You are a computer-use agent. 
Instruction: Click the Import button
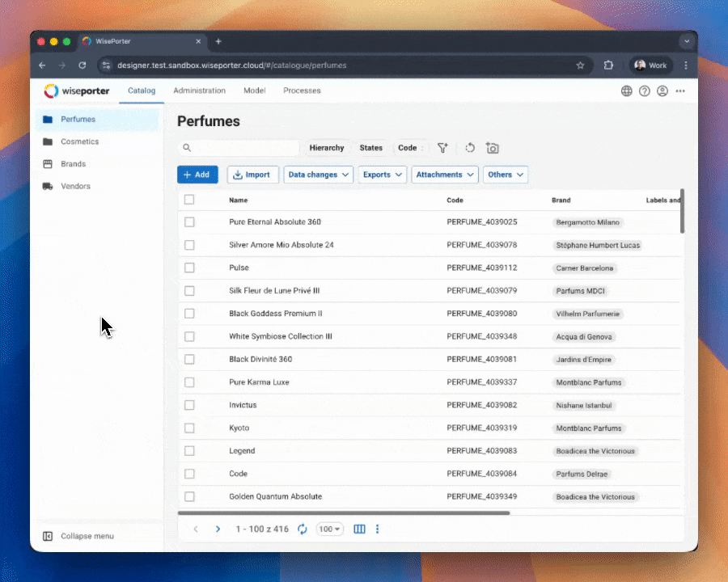[251, 175]
